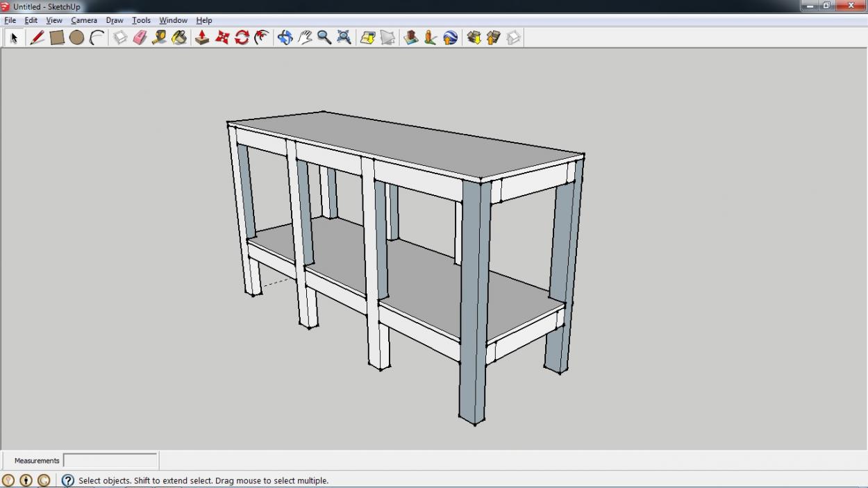This screenshot has width=868, height=488.
Task: Activate the Eraser tool
Action: click(140, 37)
